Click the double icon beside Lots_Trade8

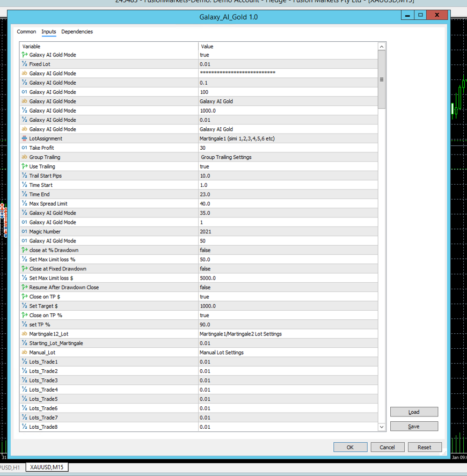tap(25, 427)
